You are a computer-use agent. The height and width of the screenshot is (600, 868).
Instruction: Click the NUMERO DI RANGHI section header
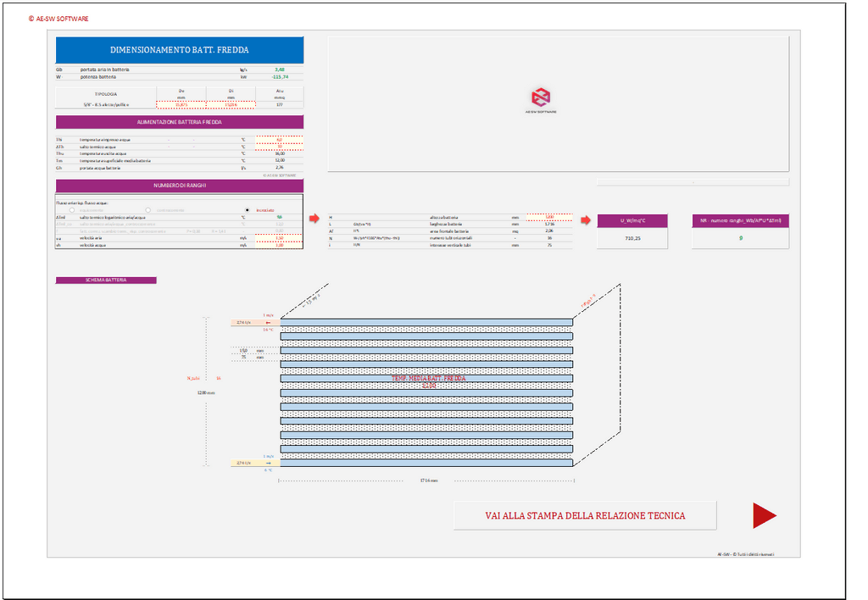179,185
